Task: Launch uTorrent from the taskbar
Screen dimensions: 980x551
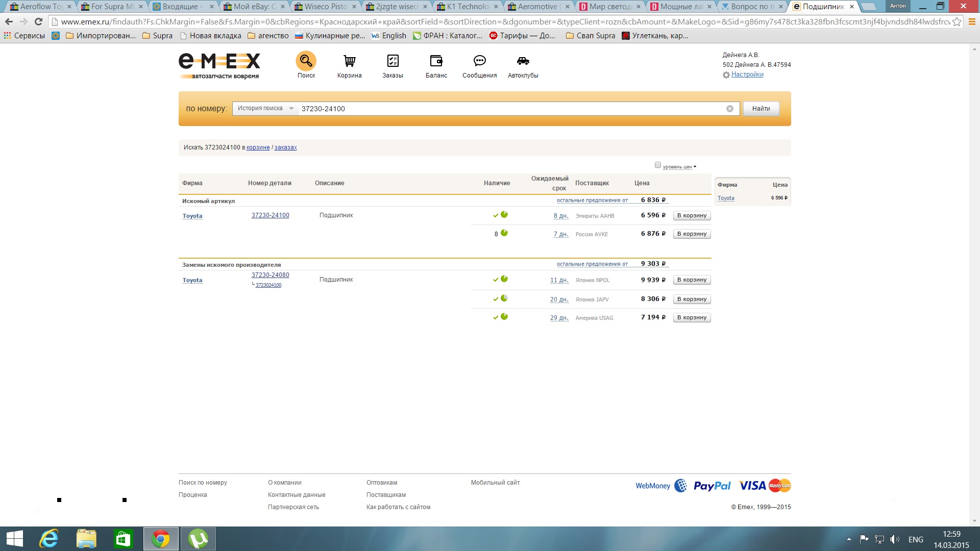Action: click(x=198, y=539)
